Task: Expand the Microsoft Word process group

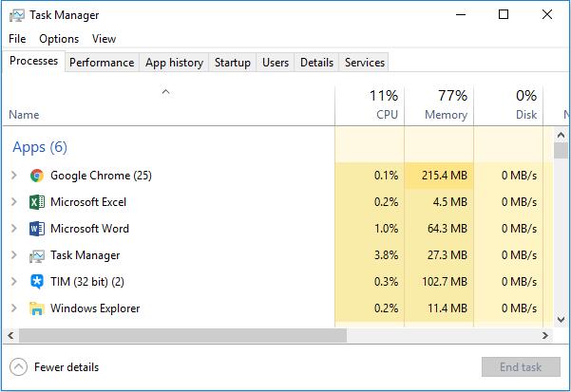Action: 13,229
